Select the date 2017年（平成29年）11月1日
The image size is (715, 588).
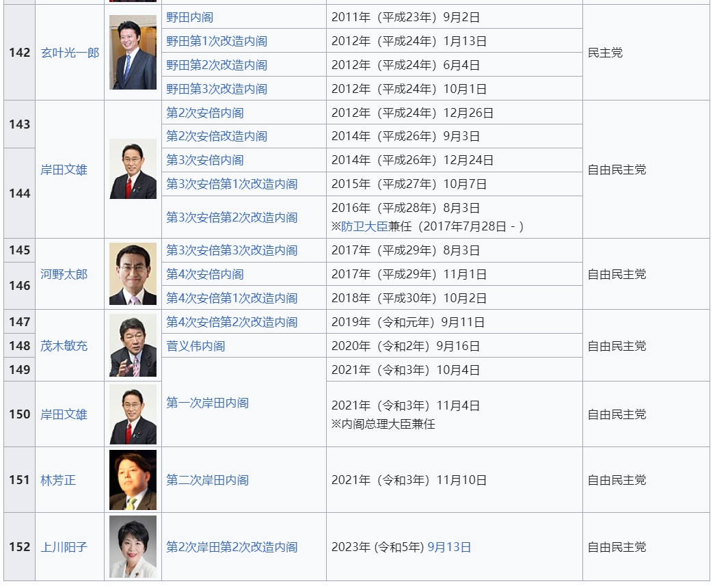click(409, 274)
